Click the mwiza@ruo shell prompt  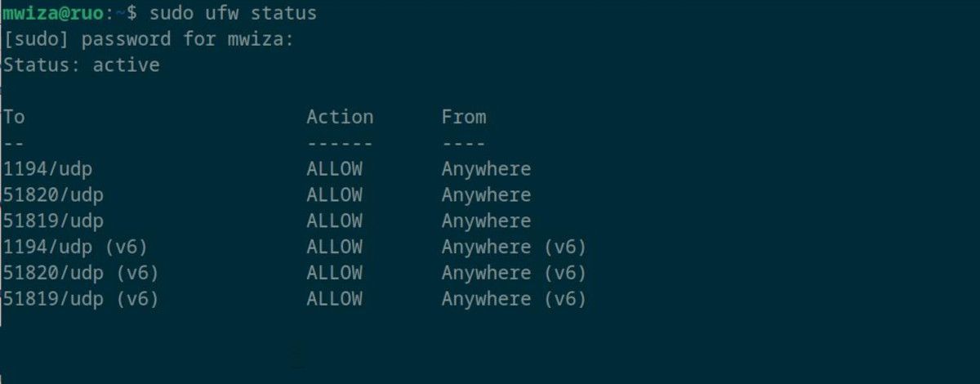[61, 14]
